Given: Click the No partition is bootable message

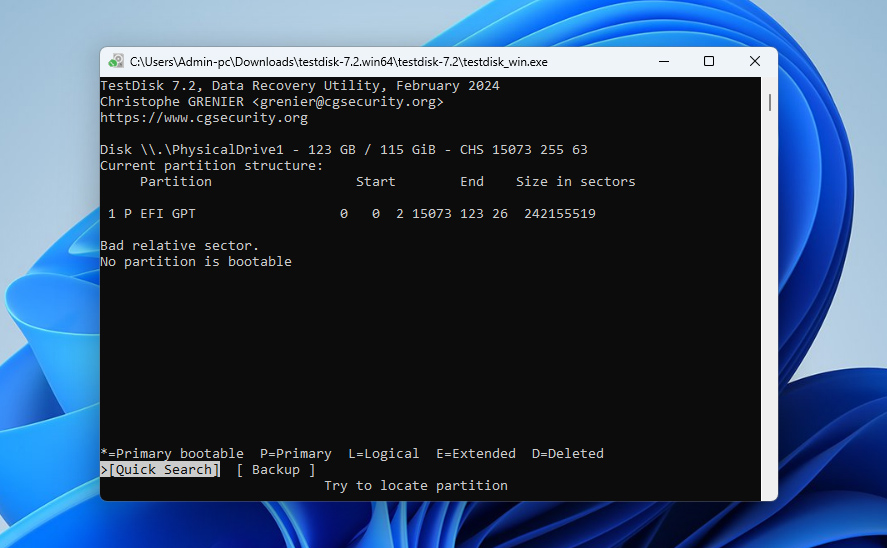Looking at the screenshot, I should pos(196,262).
